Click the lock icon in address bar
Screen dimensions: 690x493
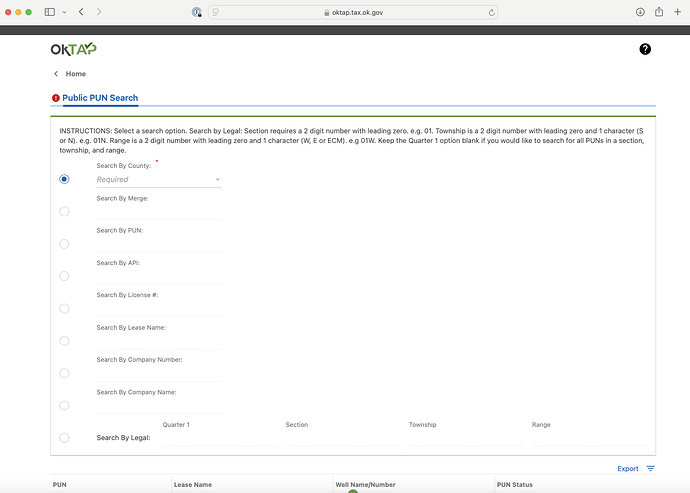[327, 13]
